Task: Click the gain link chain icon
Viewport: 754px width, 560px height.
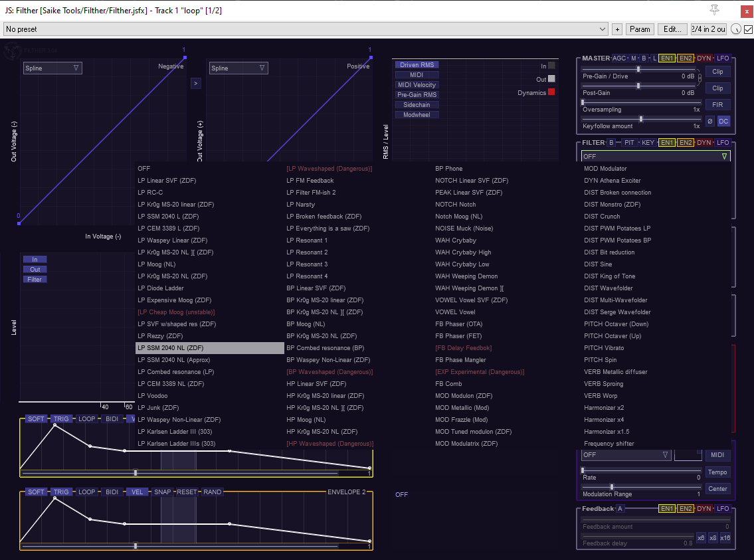Action: click(x=700, y=78)
